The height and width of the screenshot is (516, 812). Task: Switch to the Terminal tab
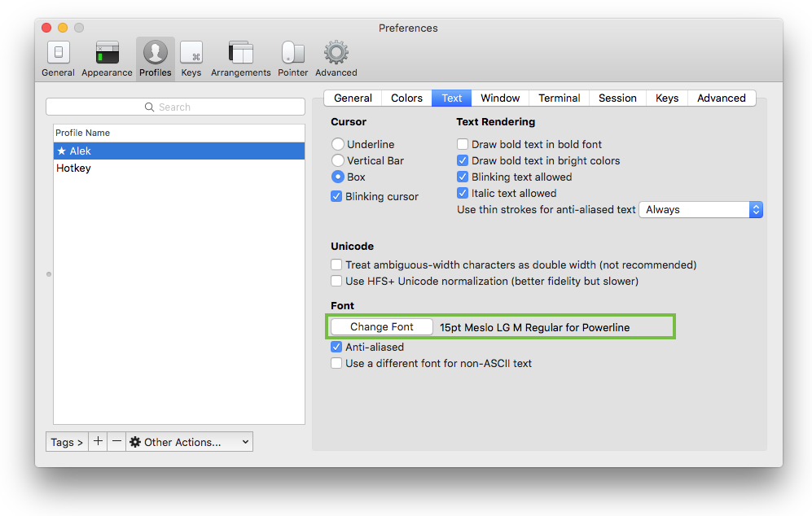pyautogui.click(x=559, y=98)
